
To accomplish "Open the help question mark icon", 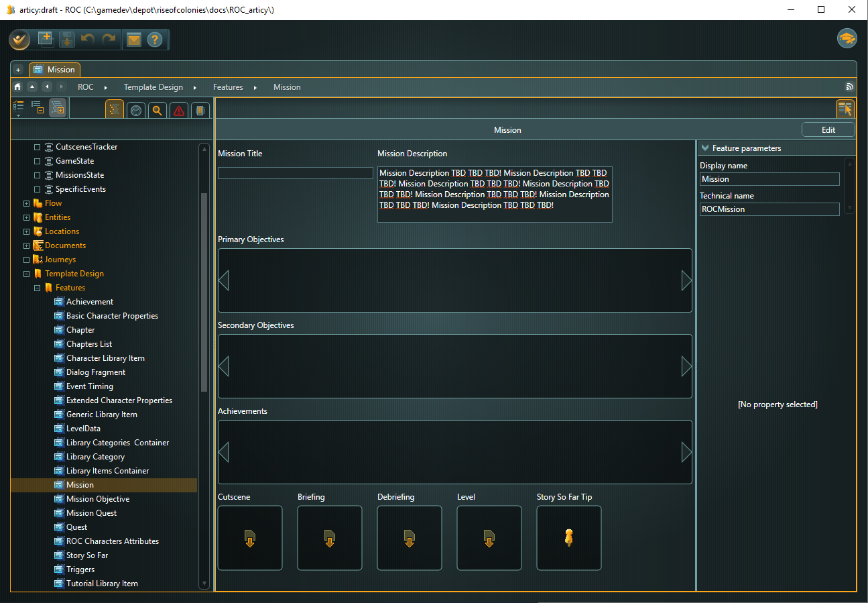I will [155, 40].
